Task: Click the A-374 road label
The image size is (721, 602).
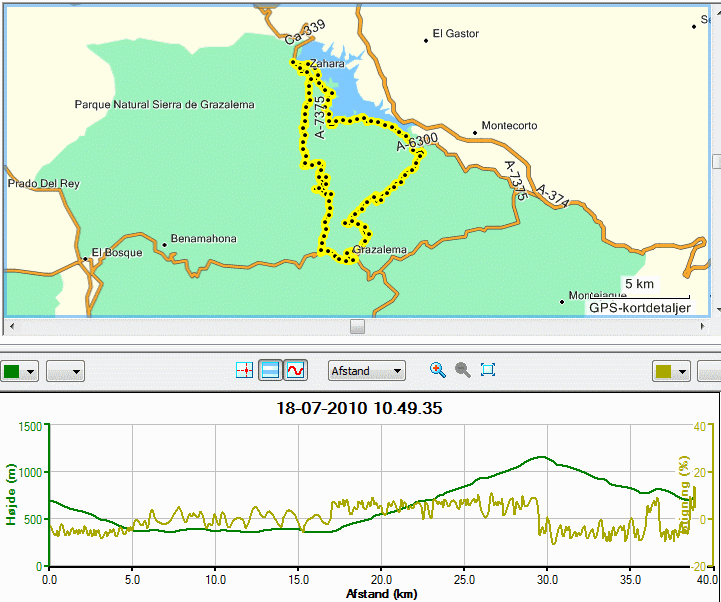Action: [x=553, y=196]
